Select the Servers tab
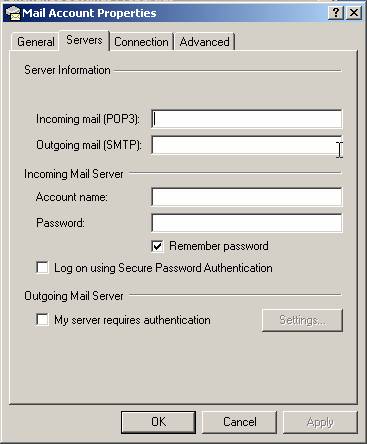 (x=84, y=40)
